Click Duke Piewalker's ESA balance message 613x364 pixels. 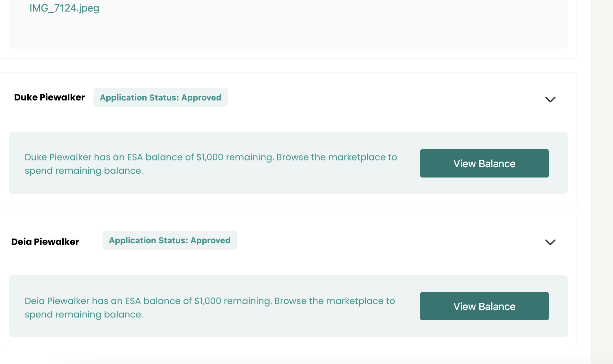click(x=211, y=164)
